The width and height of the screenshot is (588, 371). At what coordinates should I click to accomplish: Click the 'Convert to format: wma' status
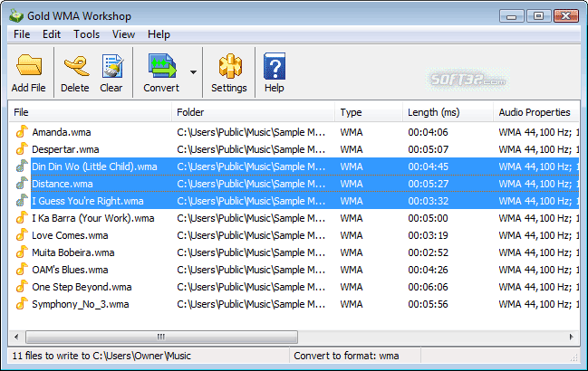346,356
